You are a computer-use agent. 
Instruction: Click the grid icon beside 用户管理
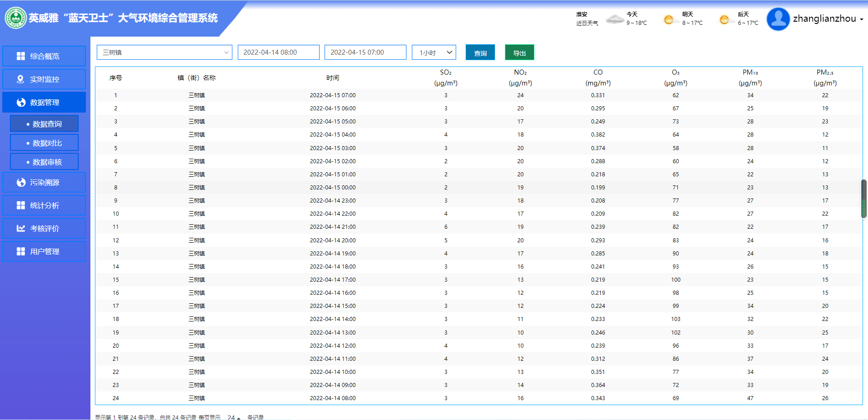[21, 251]
